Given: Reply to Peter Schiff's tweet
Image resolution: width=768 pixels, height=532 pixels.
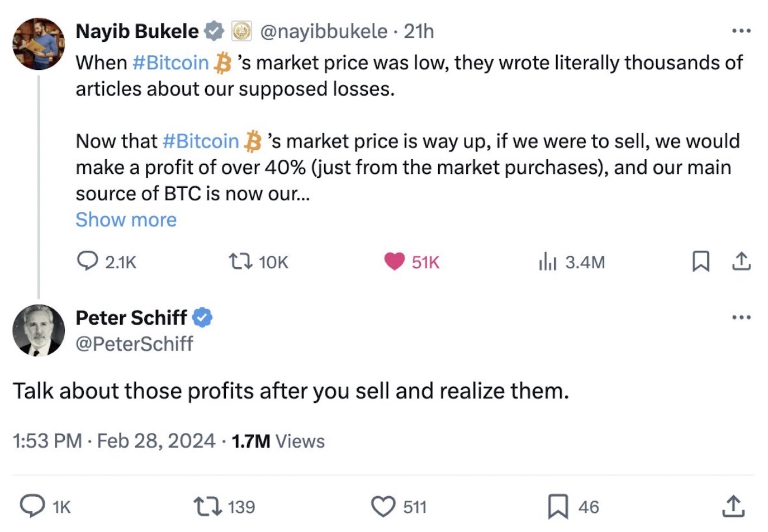Looking at the screenshot, I should click(33, 506).
